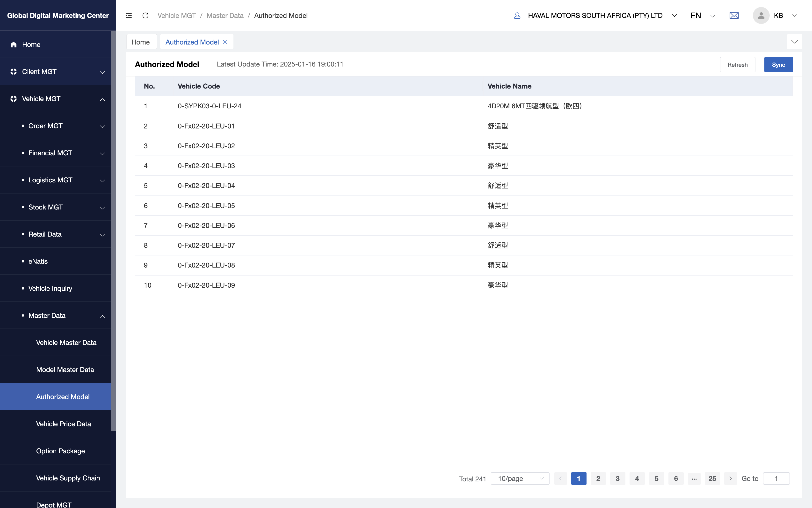Click the Home house icon in sidebar
This screenshot has height=508, width=812.
coord(14,44)
